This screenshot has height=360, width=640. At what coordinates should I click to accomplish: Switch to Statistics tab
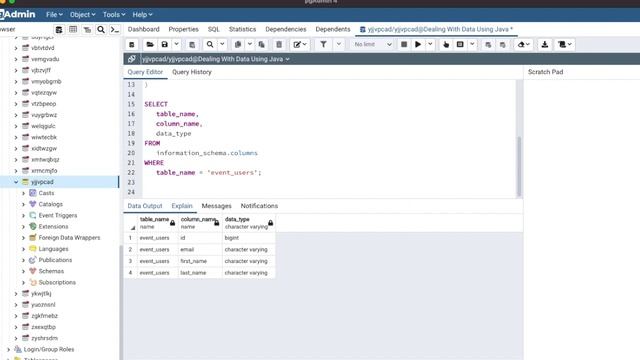point(242,29)
